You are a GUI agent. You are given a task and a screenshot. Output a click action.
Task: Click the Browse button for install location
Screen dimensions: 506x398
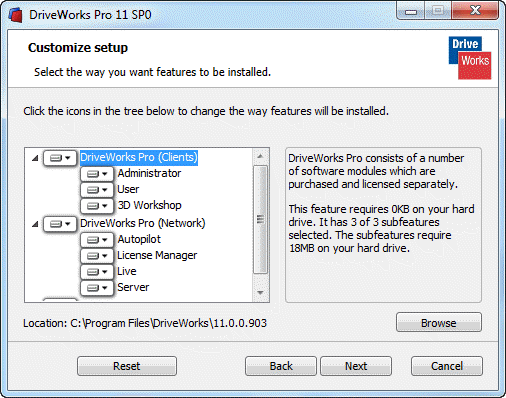coord(439,322)
